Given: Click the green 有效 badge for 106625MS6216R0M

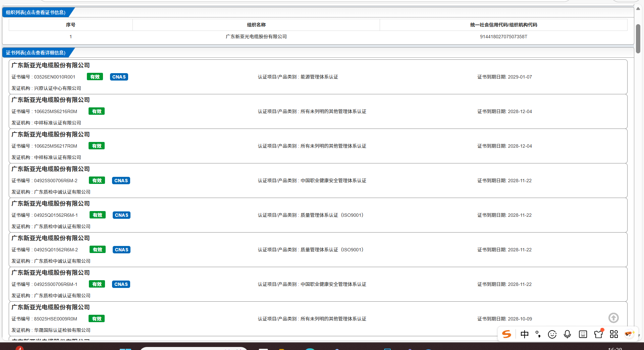Looking at the screenshot, I should click(97, 111).
